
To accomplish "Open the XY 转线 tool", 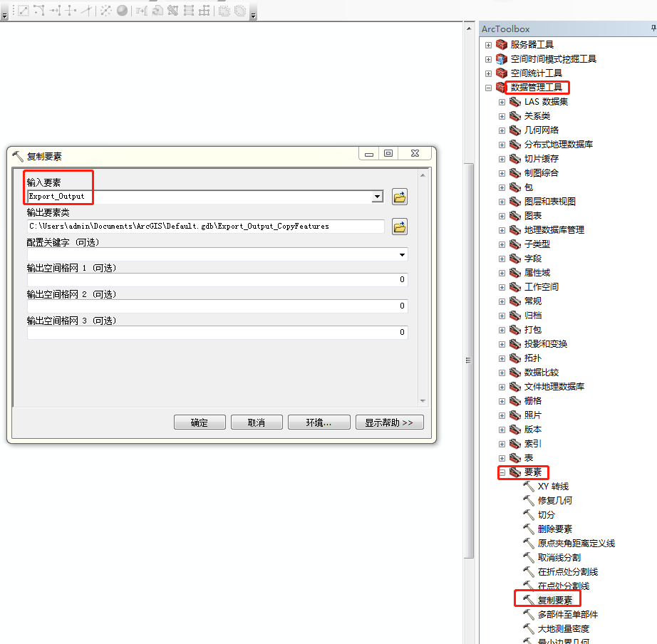I will [x=552, y=486].
